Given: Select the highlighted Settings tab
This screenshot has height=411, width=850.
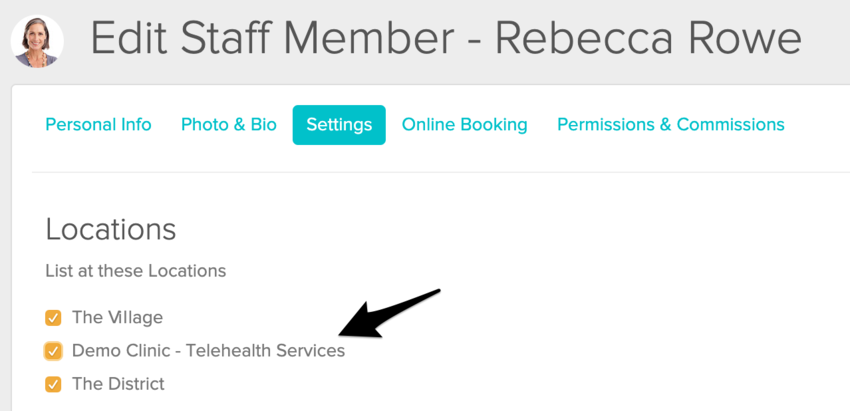Looking at the screenshot, I should point(339,125).
